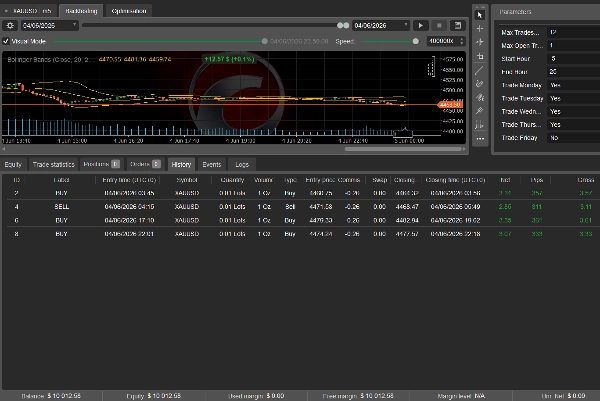Select the vertical bars tool above the three-dots icon
600x401 pixels.
(479, 125)
